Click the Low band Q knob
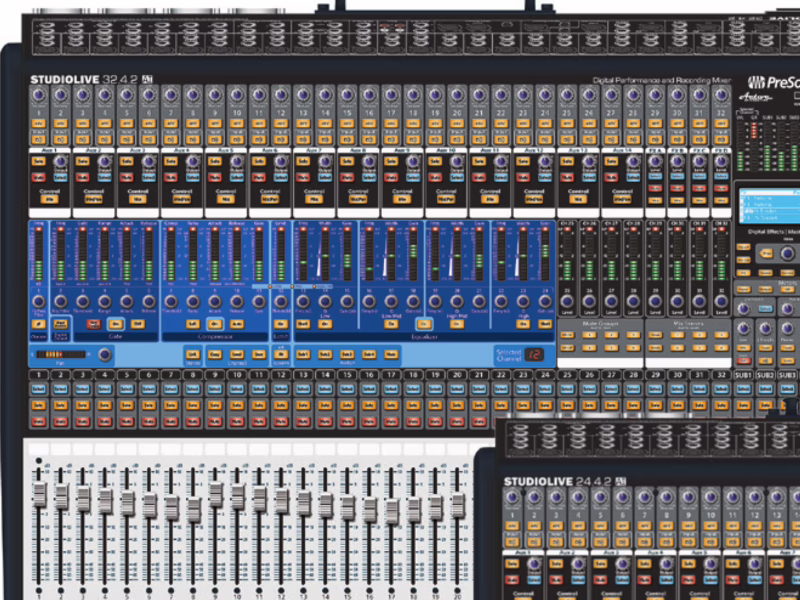 [324, 301]
